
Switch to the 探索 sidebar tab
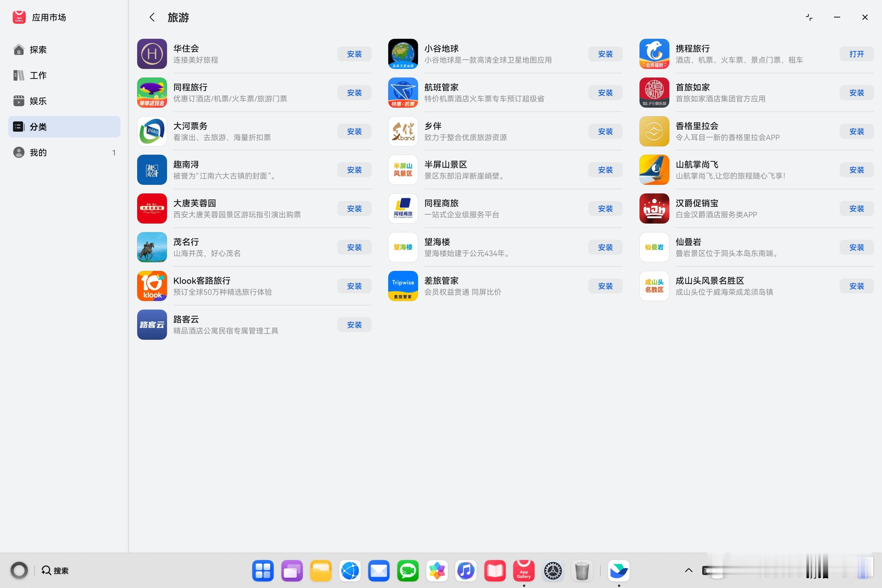[x=64, y=49]
